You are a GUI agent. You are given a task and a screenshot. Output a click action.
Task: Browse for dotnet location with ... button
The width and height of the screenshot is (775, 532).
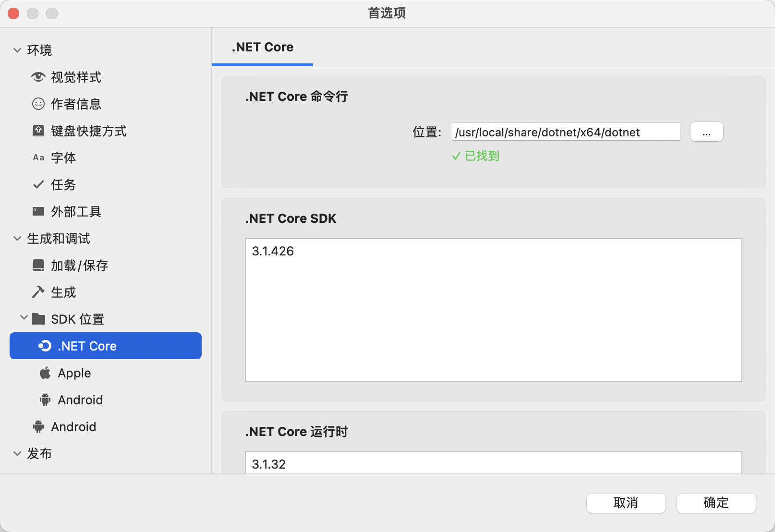(x=706, y=132)
